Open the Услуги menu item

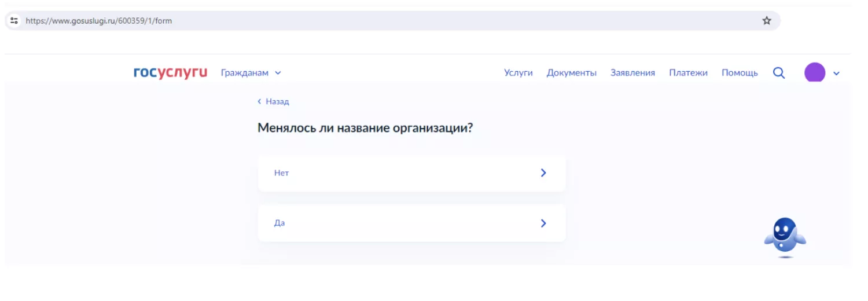point(518,73)
